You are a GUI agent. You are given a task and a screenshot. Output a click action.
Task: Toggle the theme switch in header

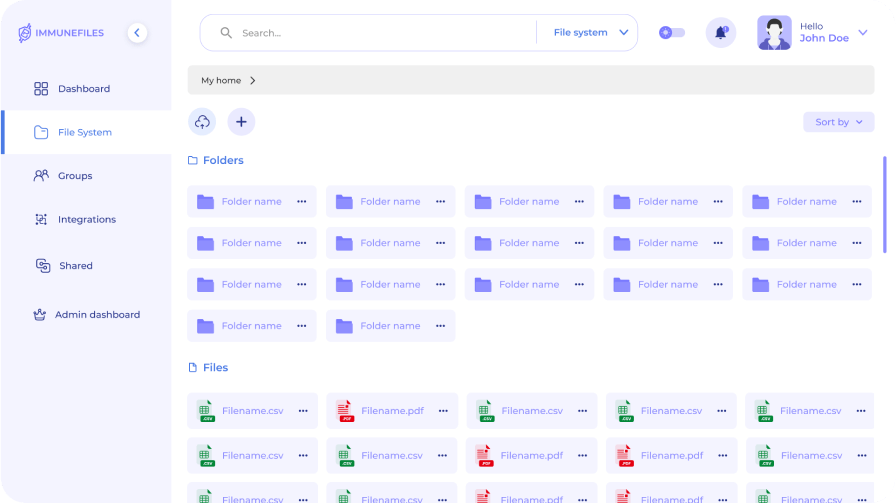[671, 33]
